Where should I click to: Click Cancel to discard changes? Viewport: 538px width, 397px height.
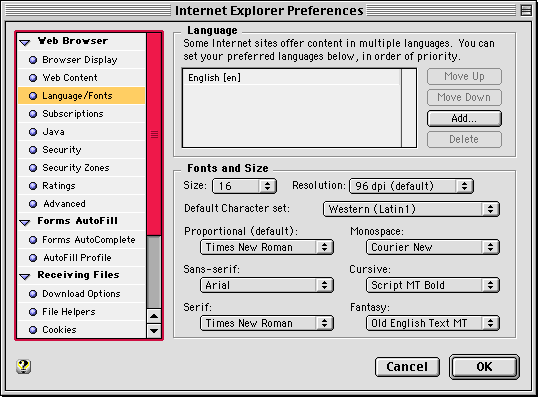(407, 367)
